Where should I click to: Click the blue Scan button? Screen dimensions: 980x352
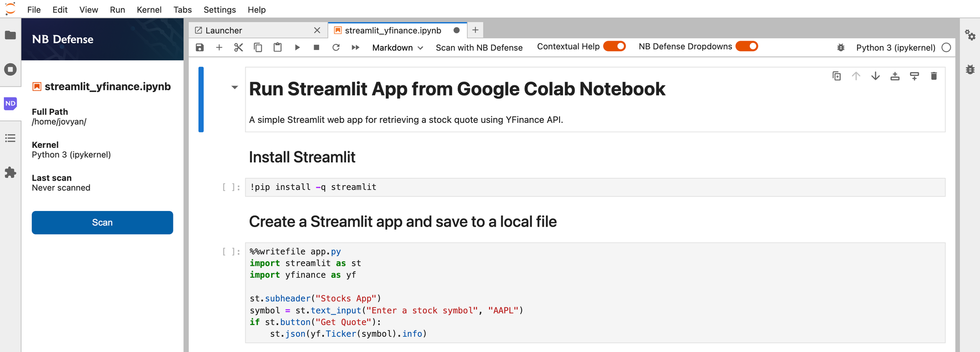pyautogui.click(x=102, y=223)
